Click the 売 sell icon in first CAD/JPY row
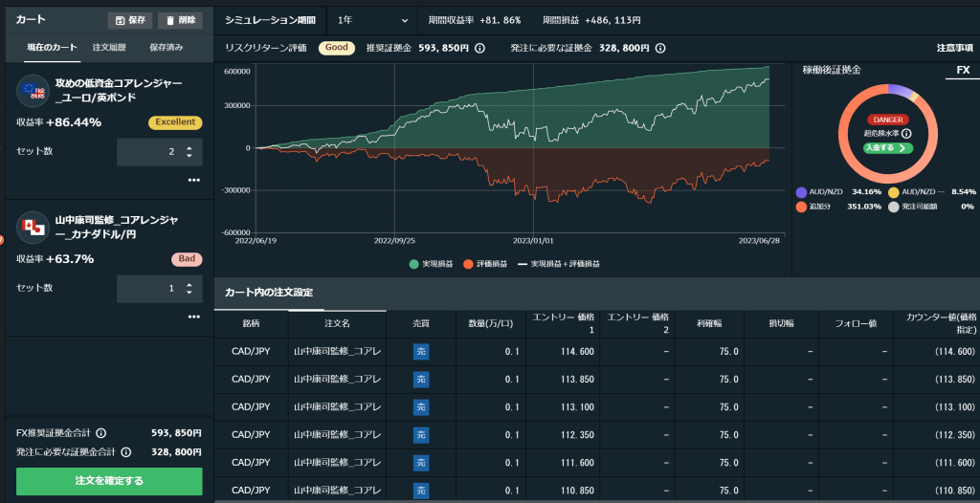Image resolution: width=980 pixels, height=503 pixels. (420, 352)
